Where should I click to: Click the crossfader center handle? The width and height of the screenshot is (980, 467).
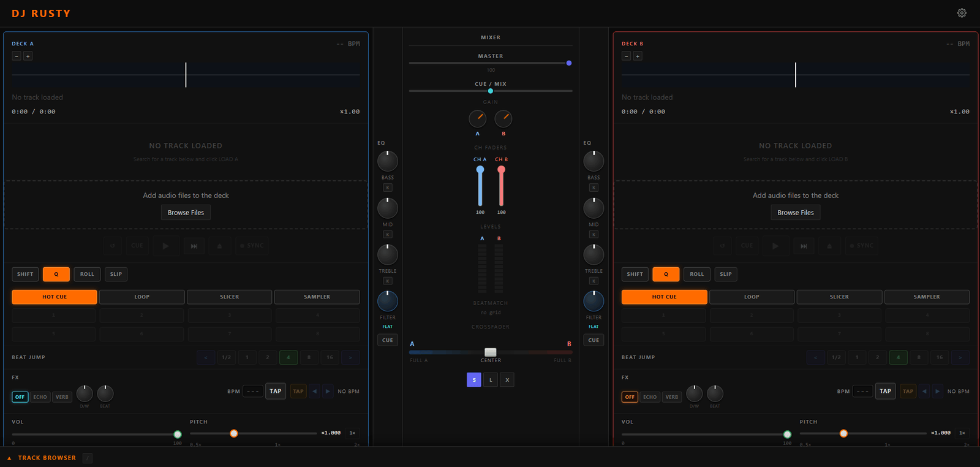[x=491, y=352]
